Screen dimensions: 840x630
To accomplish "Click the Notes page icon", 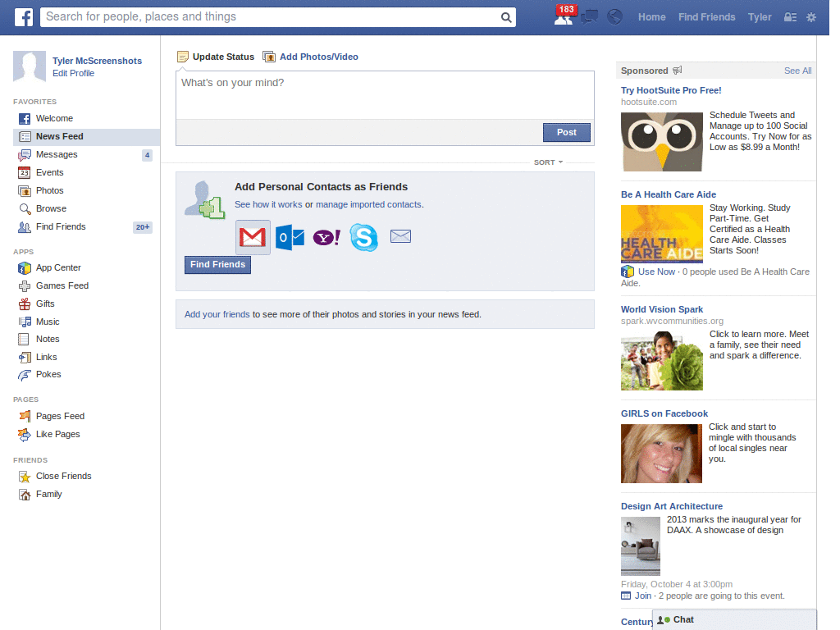I will click(x=24, y=339).
